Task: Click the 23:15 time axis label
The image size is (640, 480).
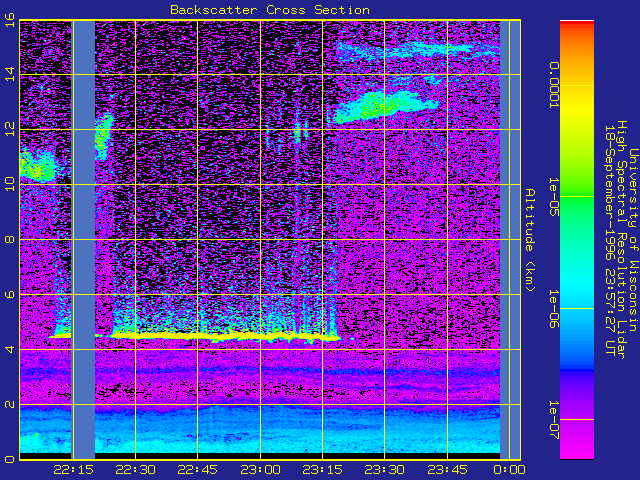Action: coord(322,469)
